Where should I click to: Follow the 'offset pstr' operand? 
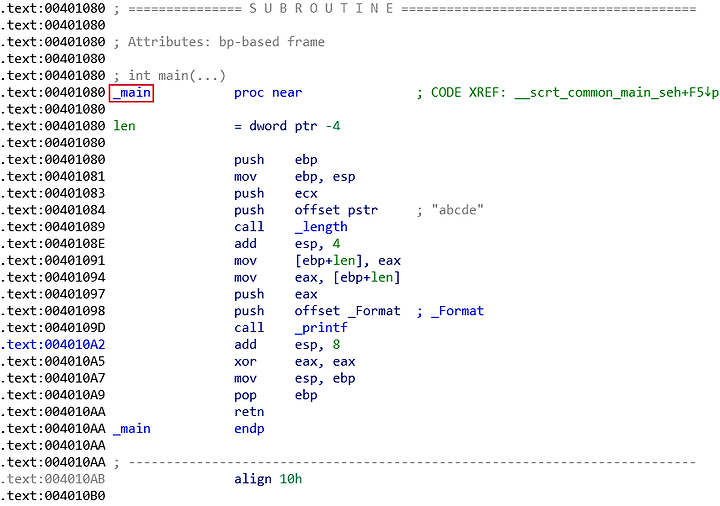[x=336, y=210]
